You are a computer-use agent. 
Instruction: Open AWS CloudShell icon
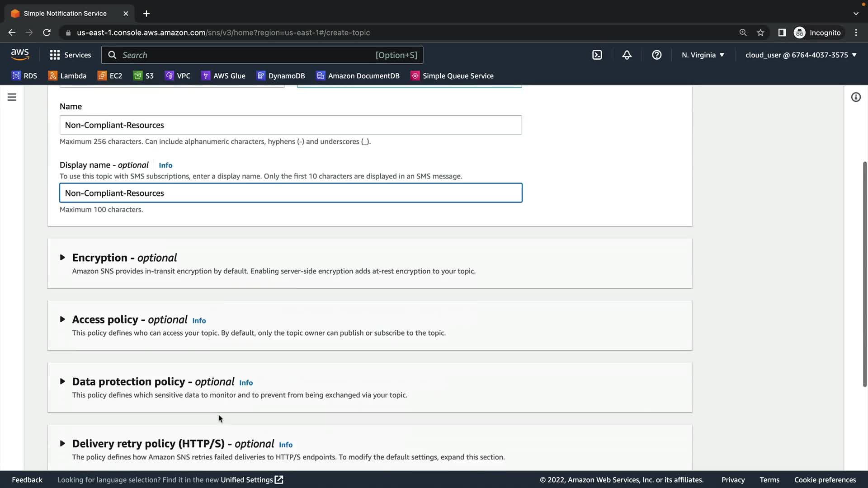[597, 55]
